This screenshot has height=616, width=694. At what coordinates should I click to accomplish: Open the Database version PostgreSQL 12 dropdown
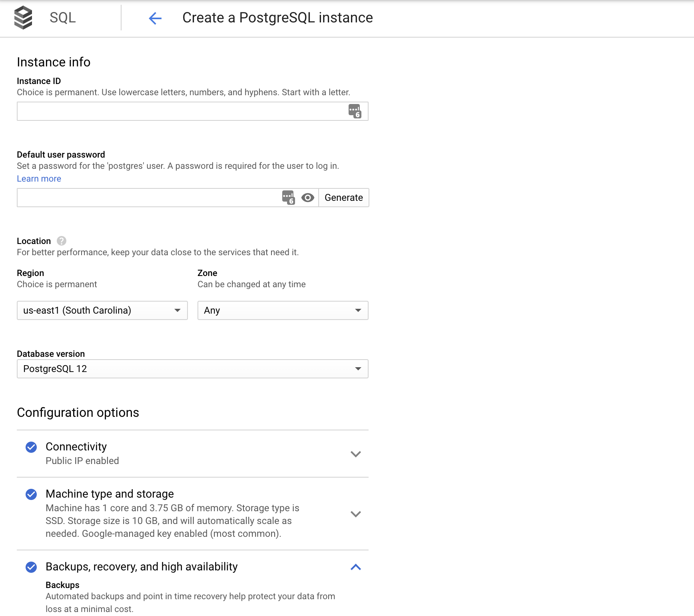192,369
